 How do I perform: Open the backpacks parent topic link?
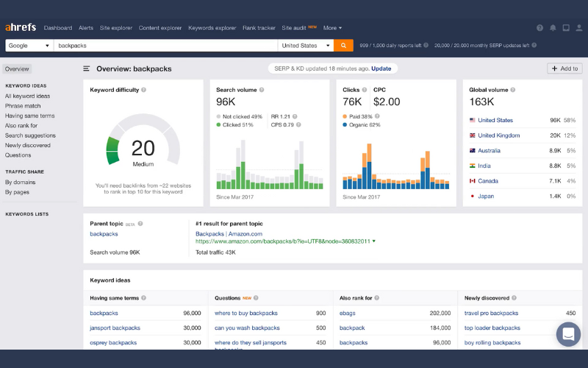click(104, 233)
